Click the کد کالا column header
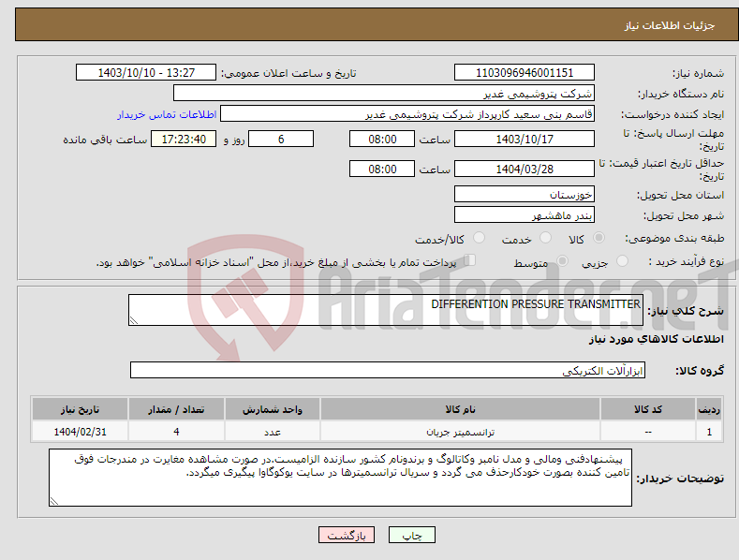The width and height of the screenshot is (739, 560). [648, 409]
